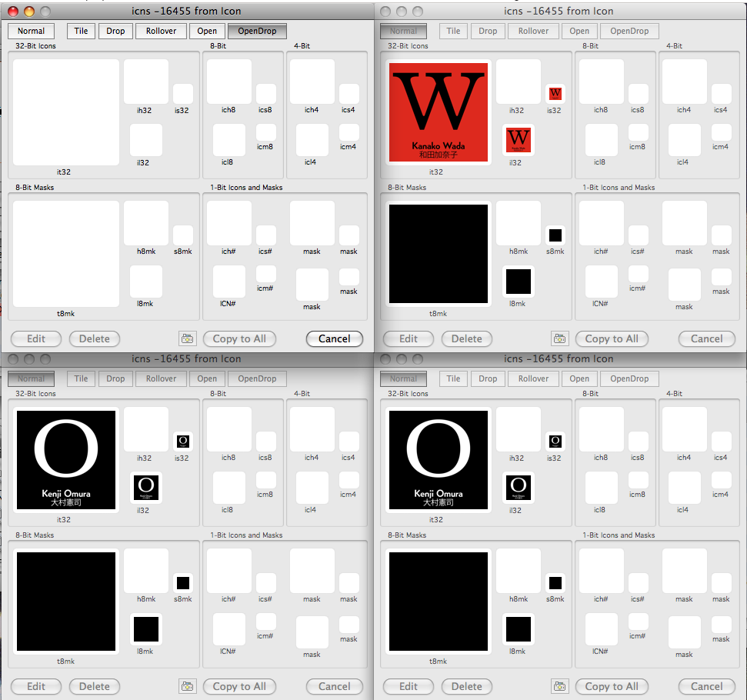Select the l8mk mask in Kanako Wada window

pyautogui.click(x=519, y=282)
